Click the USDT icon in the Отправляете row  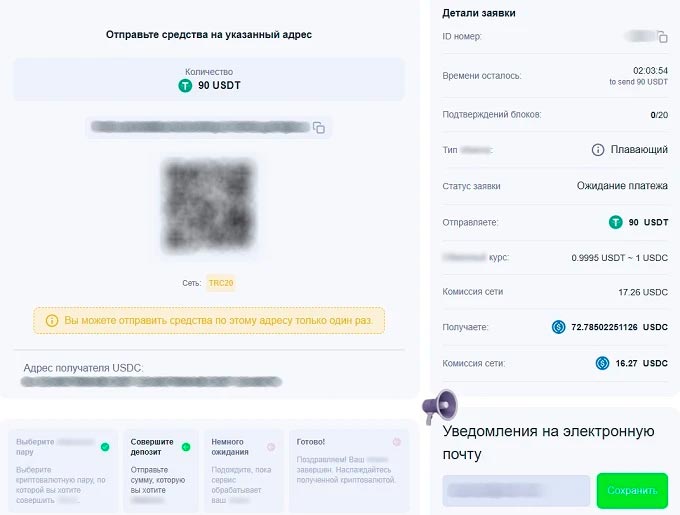[x=616, y=222]
